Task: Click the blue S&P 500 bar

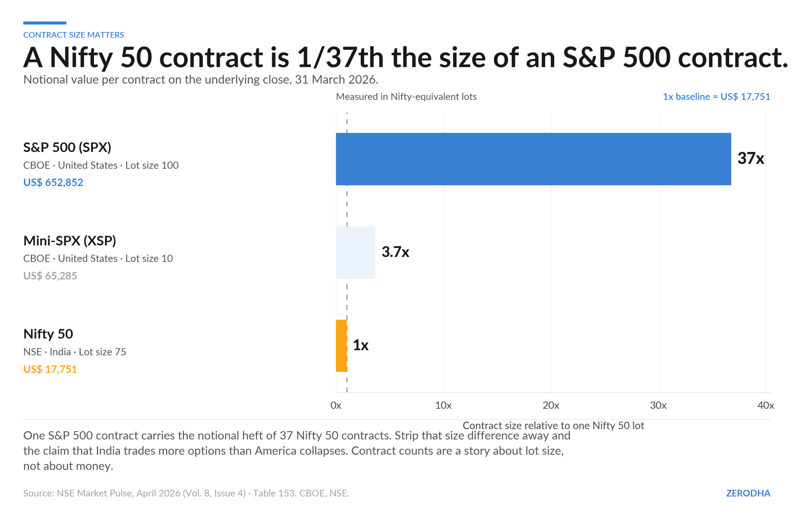Action: point(533,159)
